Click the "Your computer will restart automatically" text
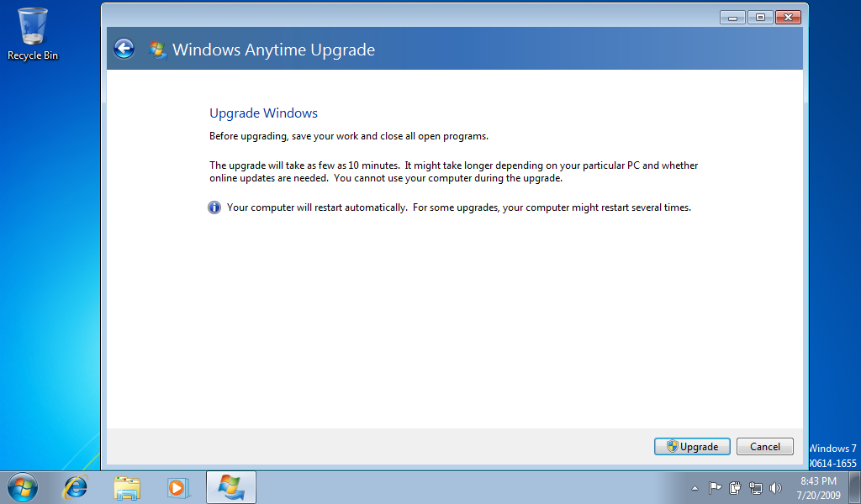Viewport: 861px width, 504px height. pyautogui.click(x=317, y=207)
